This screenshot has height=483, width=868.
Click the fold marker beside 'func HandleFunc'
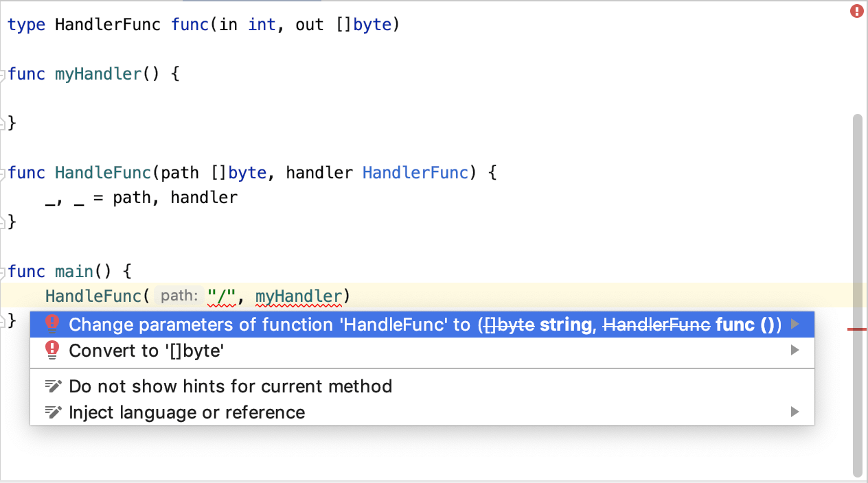[3, 173]
